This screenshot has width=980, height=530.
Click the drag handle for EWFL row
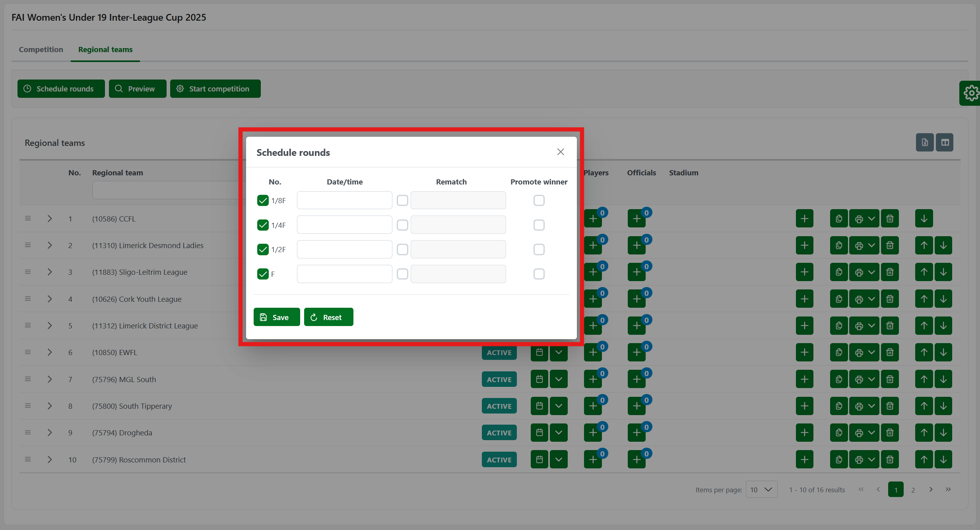pos(28,352)
